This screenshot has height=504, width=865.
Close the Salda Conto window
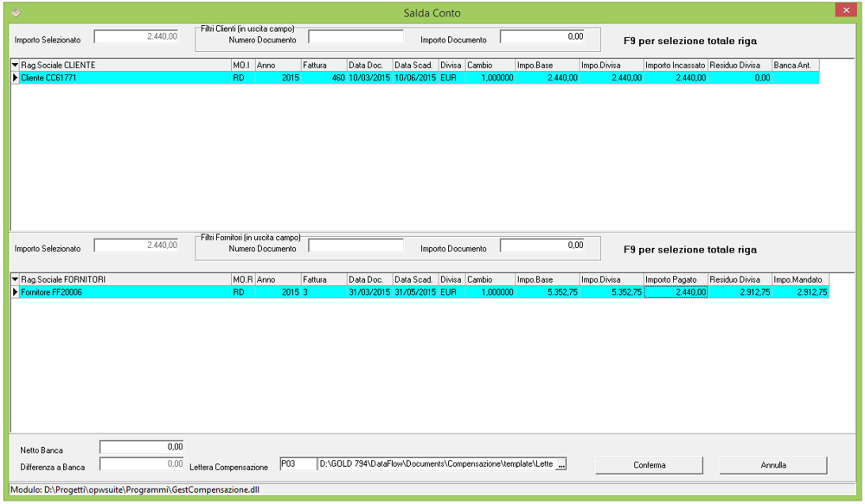[845, 10]
